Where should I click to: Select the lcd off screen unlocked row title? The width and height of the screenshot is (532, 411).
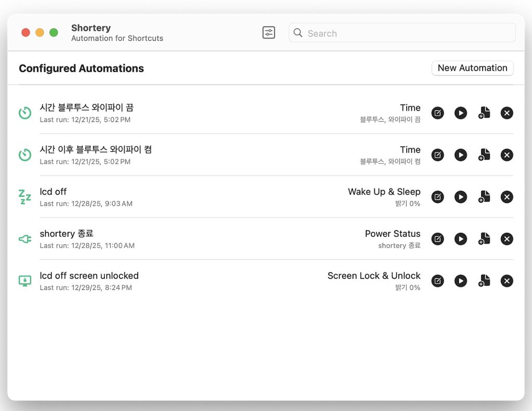point(89,276)
